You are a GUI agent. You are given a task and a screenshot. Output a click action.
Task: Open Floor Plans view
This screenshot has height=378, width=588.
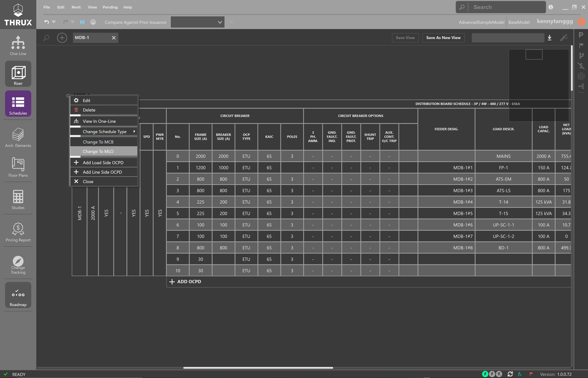click(x=18, y=167)
